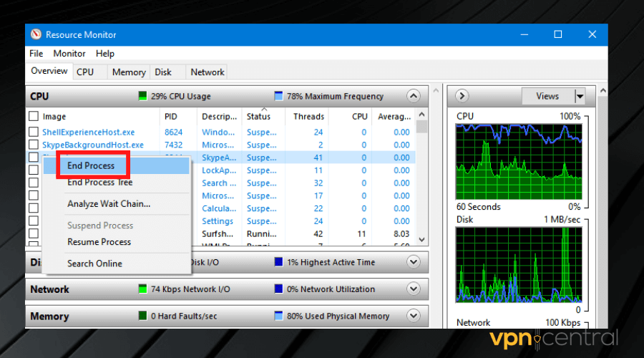
Task: Switch to the Memory tab
Action: pyautogui.click(x=129, y=72)
